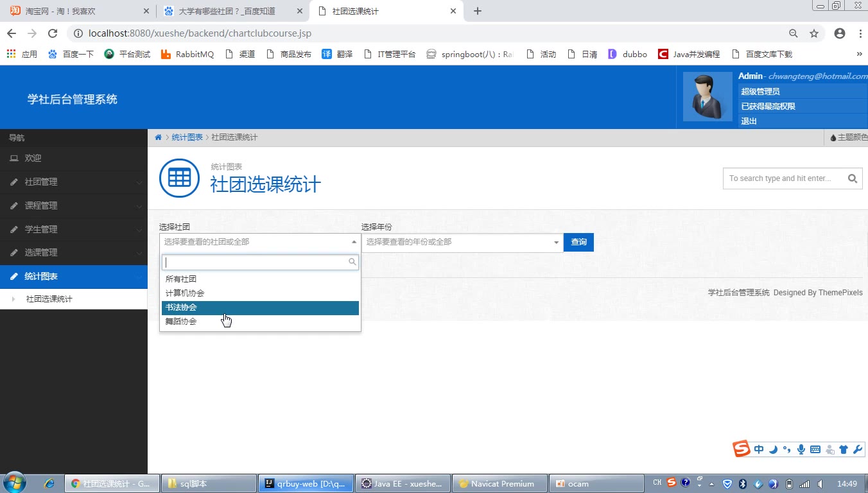
Task: Click the home icon in breadcrumb
Action: pyautogui.click(x=158, y=137)
